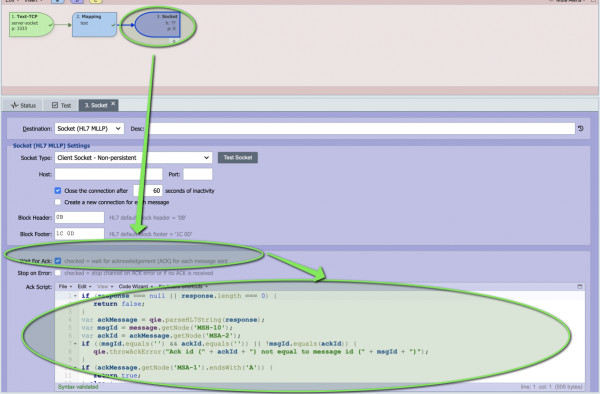
Task: Switch to the Status tab
Action: [x=23, y=105]
